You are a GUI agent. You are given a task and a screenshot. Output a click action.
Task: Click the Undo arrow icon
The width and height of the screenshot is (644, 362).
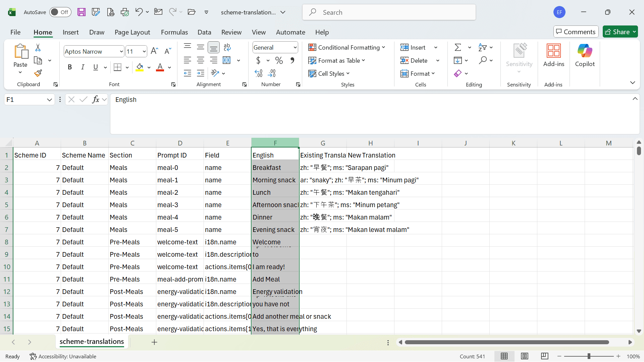click(139, 12)
